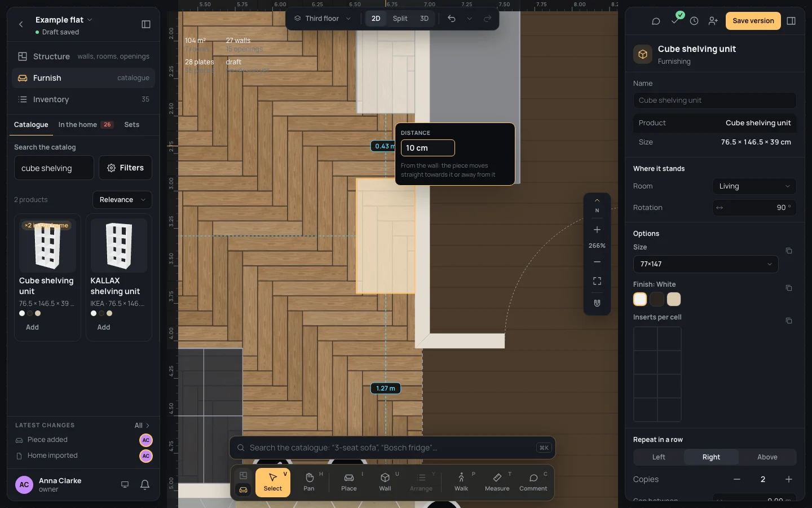Viewport: 812px width, 508px height.
Task: Click the catalog search field with cube shelving
Action: pyautogui.click(x=54, y=168)
